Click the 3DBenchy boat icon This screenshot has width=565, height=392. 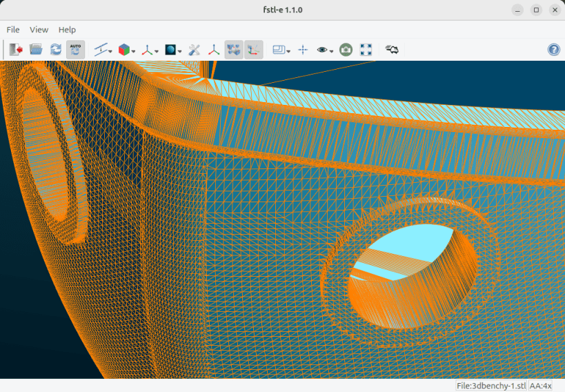tap(392, 50)
